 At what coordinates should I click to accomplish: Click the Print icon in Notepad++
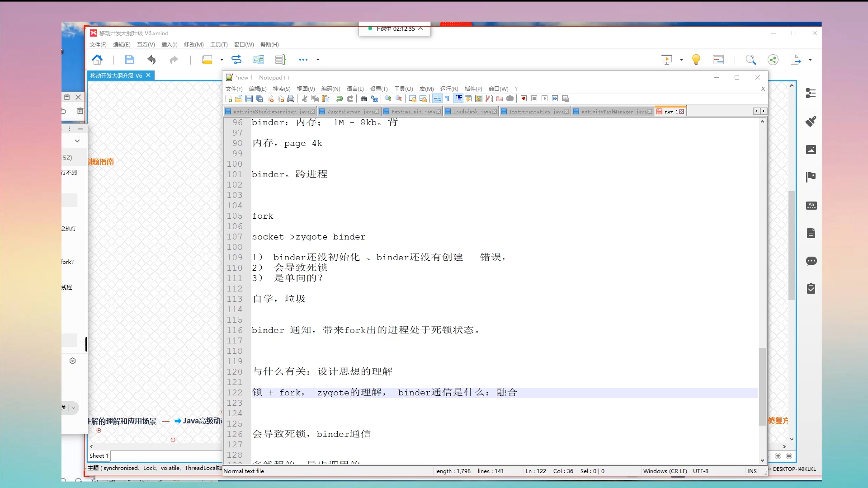(291, 99)
